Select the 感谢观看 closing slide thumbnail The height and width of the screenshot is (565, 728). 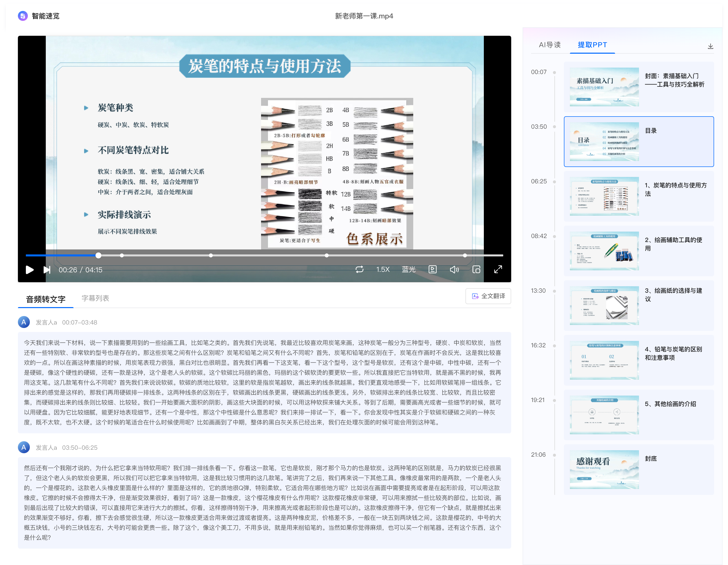click(x=604, y=469)
